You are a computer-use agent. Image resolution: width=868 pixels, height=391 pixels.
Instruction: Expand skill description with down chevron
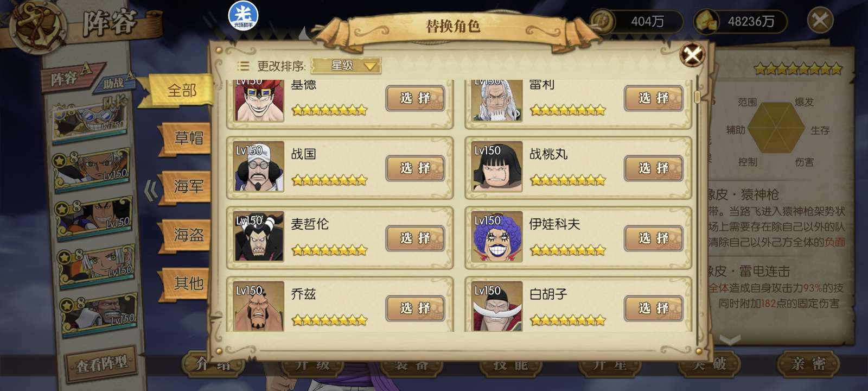730,340
